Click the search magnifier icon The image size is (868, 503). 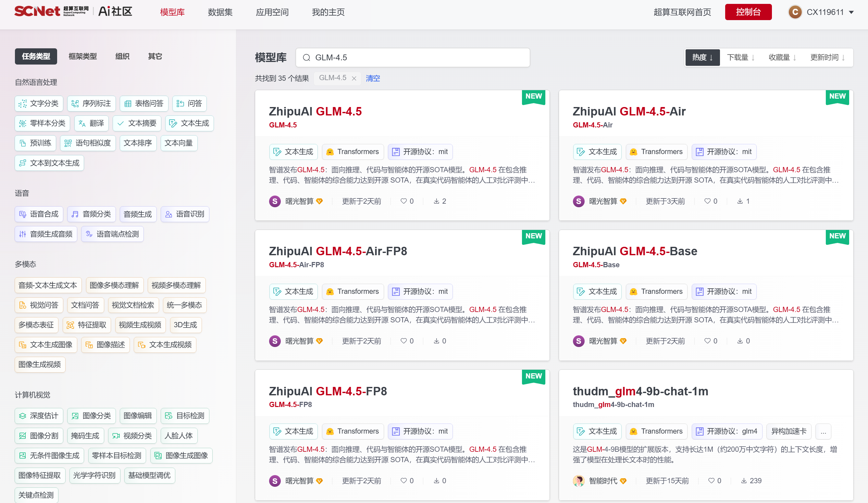click(306, 57)
